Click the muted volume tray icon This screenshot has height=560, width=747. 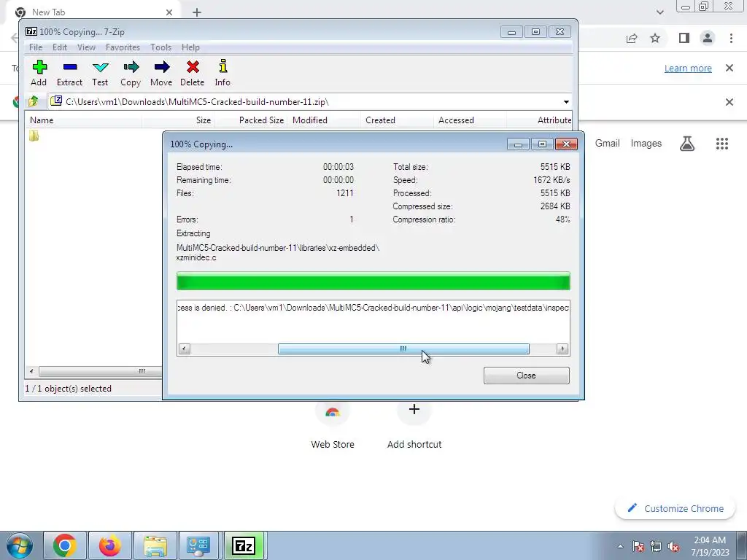pyautogui.click(x=673, y=546)
